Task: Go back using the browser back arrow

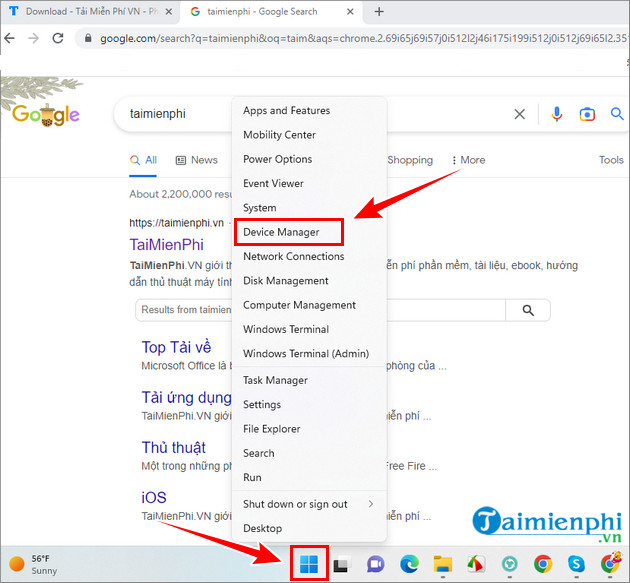Action: 10,38
